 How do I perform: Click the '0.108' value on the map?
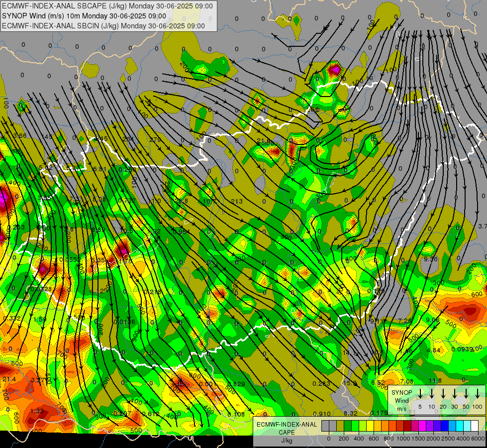[x=236, y=415]
